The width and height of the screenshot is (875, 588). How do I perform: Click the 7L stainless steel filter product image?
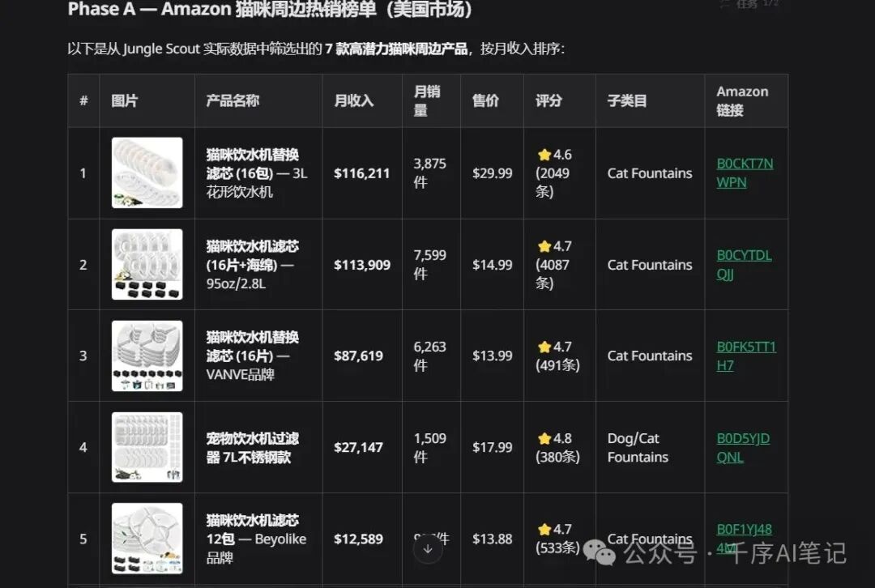147,447
